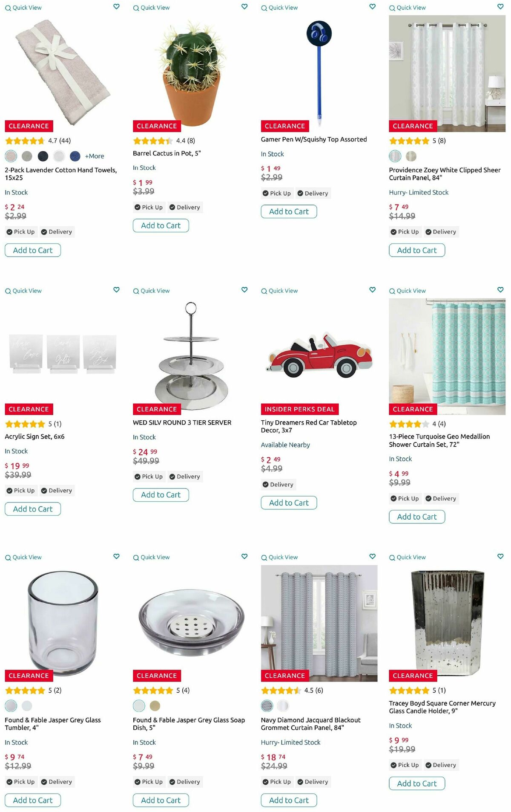Favorite the Barrel Cactus heart icon
The width and height of the screenshot is (511, 812).
pyautogui.click(x=244, y=7)
